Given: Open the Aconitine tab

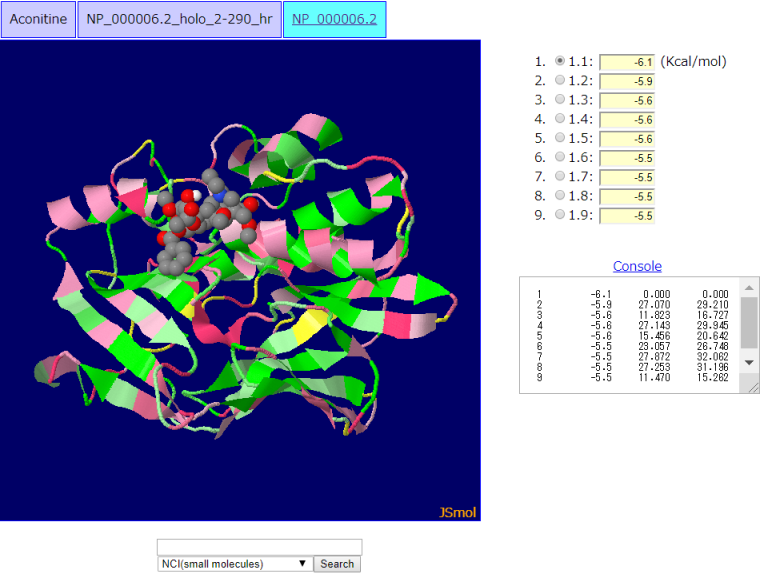Looking at the screenshot, I should (38, 19).
